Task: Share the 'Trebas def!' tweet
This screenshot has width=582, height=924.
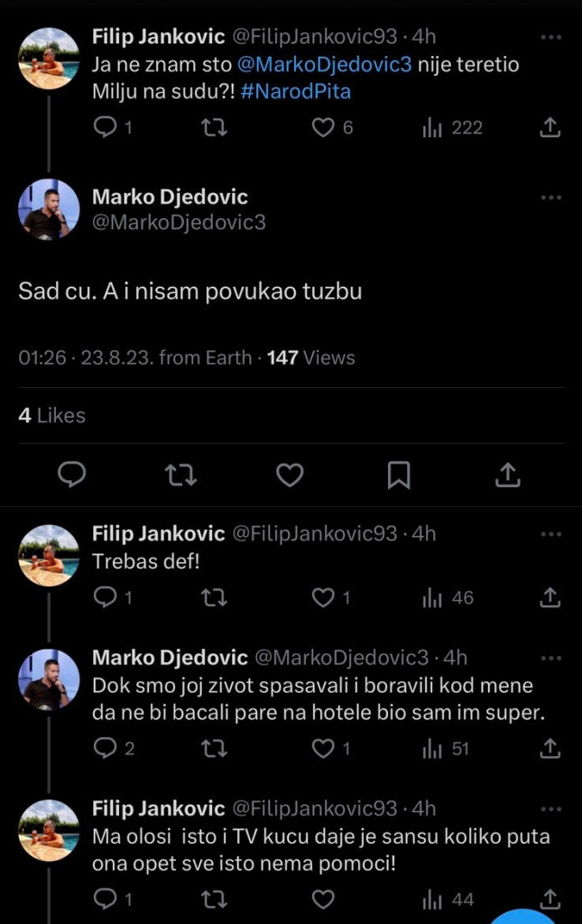Action: [x=551, y=593]
